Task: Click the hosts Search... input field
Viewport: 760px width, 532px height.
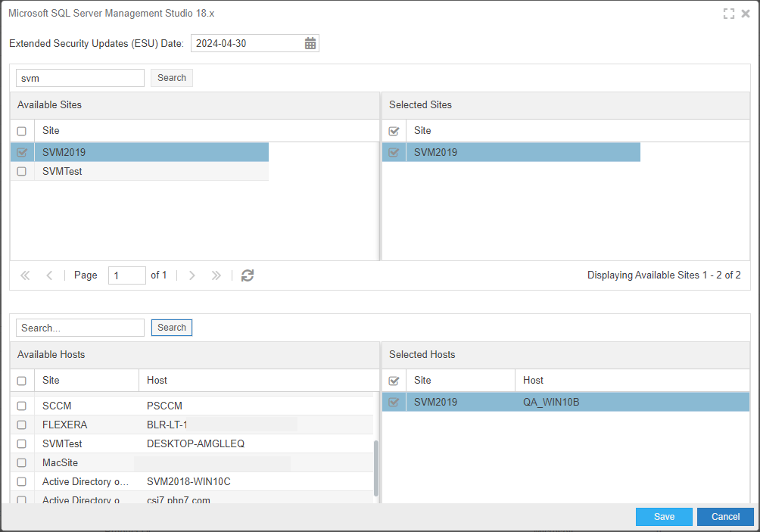Action: [x=80, y=328]
